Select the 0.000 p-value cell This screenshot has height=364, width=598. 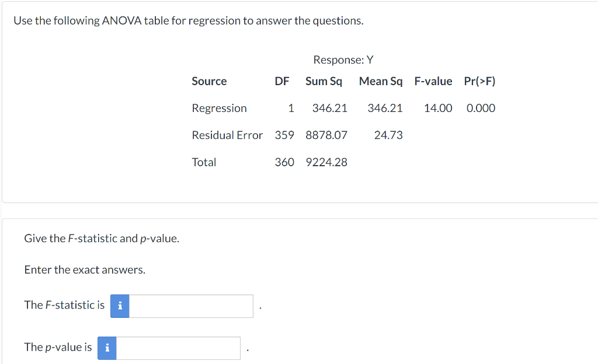(x=481, y=108)
